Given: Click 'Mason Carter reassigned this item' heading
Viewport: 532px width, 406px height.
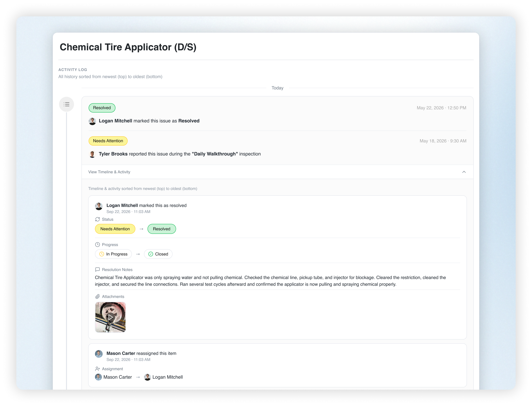Looking at the screenshot, I should [x=141, y=353].
